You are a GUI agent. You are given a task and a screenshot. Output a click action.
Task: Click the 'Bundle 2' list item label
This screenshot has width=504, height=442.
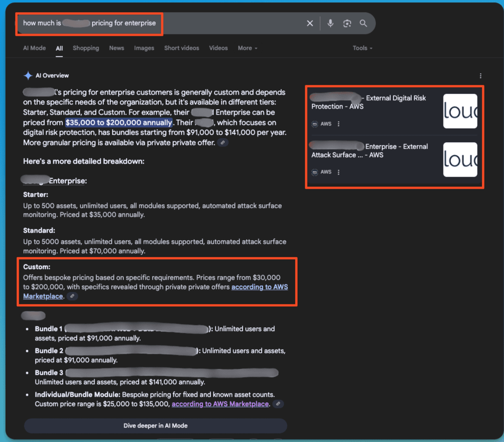click(x=49, y=351)
